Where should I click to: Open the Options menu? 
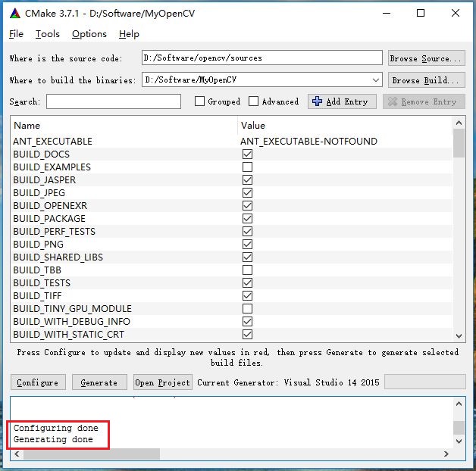[89, 34]
